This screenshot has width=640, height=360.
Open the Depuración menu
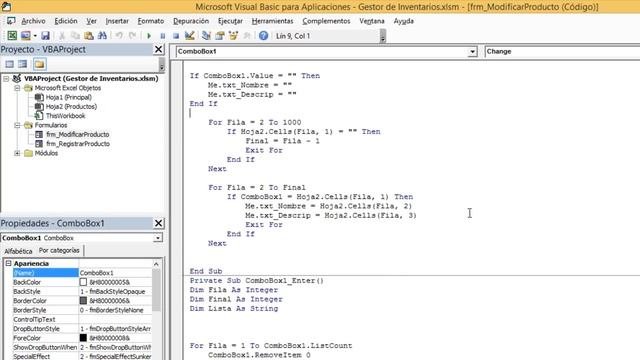point(191,21)
